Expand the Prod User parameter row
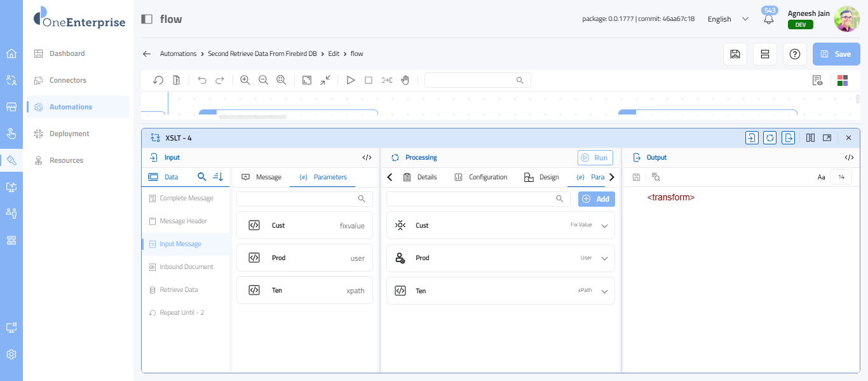Image resolution: width=868 pixels, height=381 pixels. tap(604, 258)
